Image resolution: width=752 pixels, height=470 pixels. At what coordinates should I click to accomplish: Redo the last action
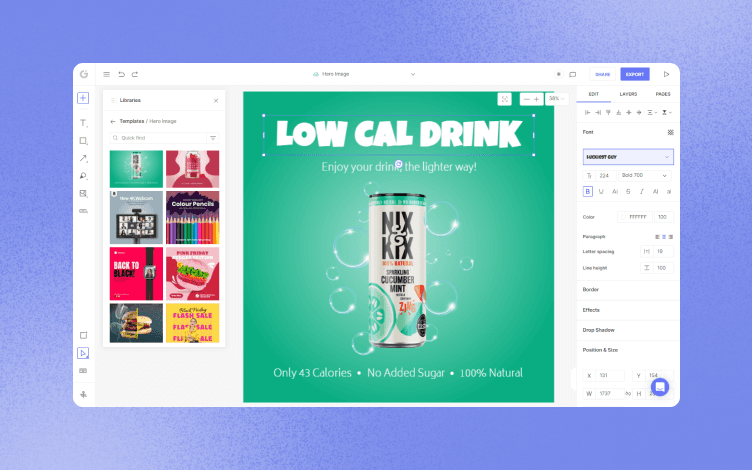click(135, 74)
